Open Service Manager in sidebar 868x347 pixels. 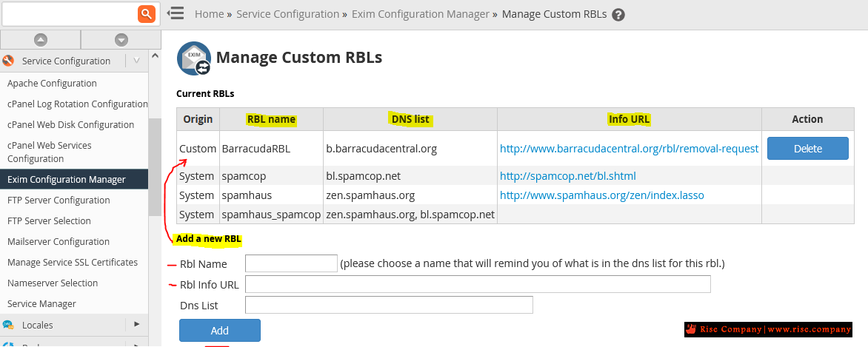pyautogui.click(x=41, y=304)
